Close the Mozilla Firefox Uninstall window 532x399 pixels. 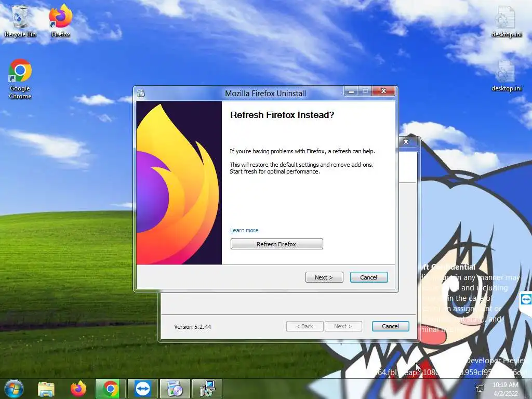tap(383, 91)
